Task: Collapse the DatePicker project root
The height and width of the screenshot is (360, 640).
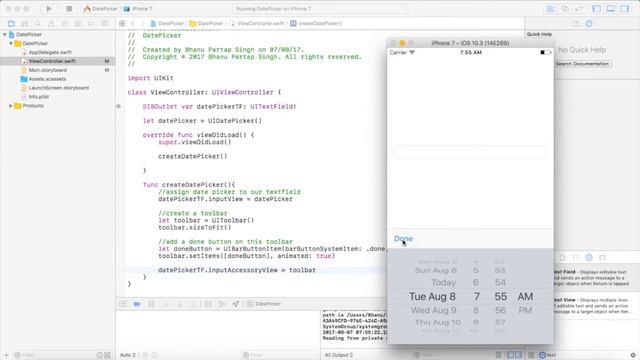Action: pyautogui.click(x=5, y=35)
